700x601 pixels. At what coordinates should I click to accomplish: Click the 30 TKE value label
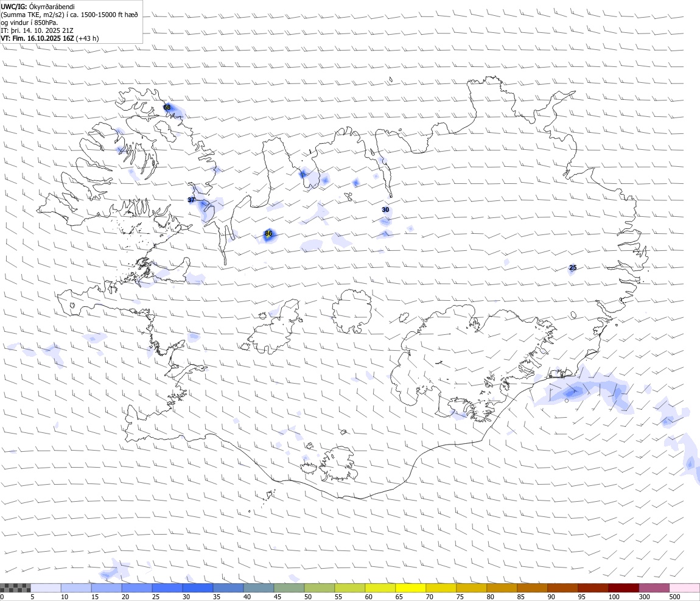385,209
